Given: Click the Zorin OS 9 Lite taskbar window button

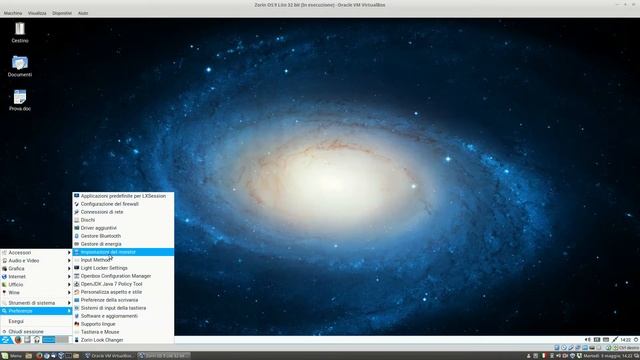Looking at the screenshot, I should point(163,356).
